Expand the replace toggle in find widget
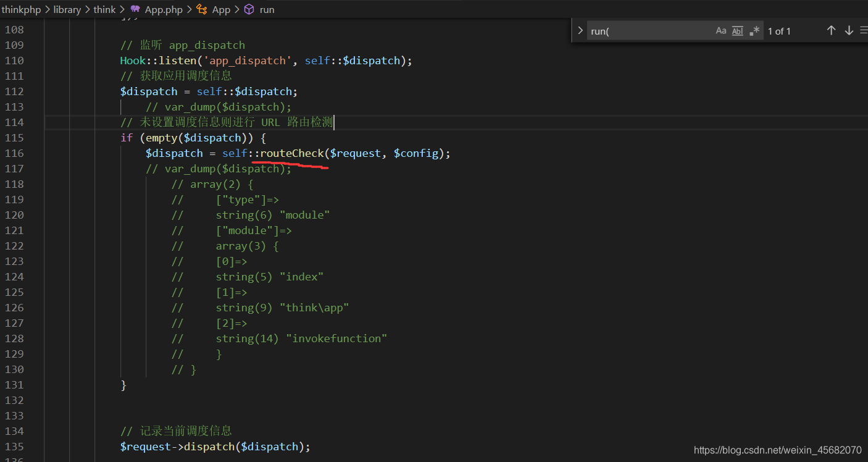This screenshot has height=462, width=868. click(580, 31)
